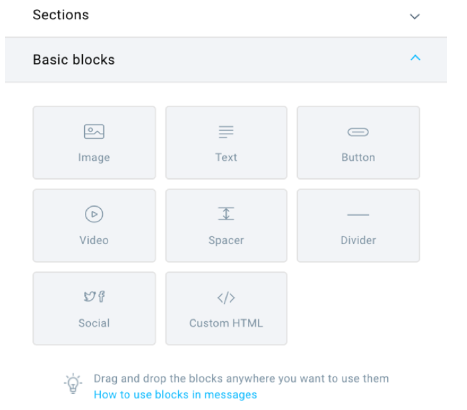Image resolution: width=467 pixels, height=410 pixels.
Task: Choose the Button block pill icon
Action: tap(358, 132)
